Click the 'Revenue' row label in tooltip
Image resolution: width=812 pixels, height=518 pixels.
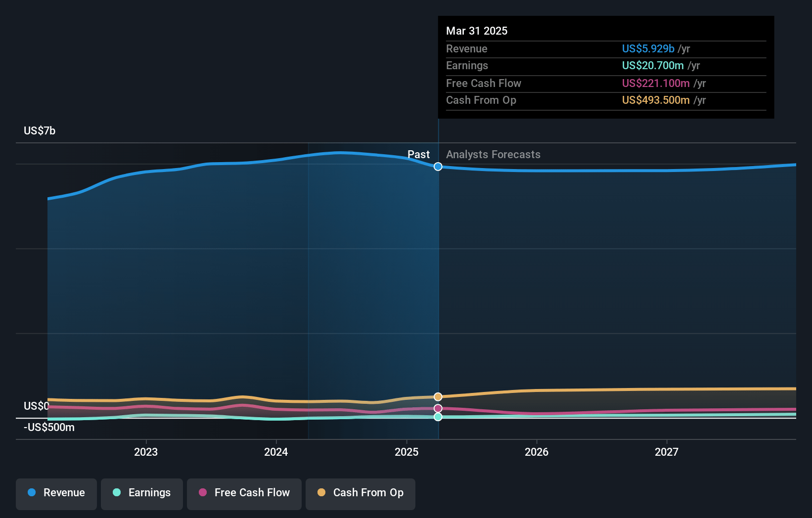click(466, 48)
